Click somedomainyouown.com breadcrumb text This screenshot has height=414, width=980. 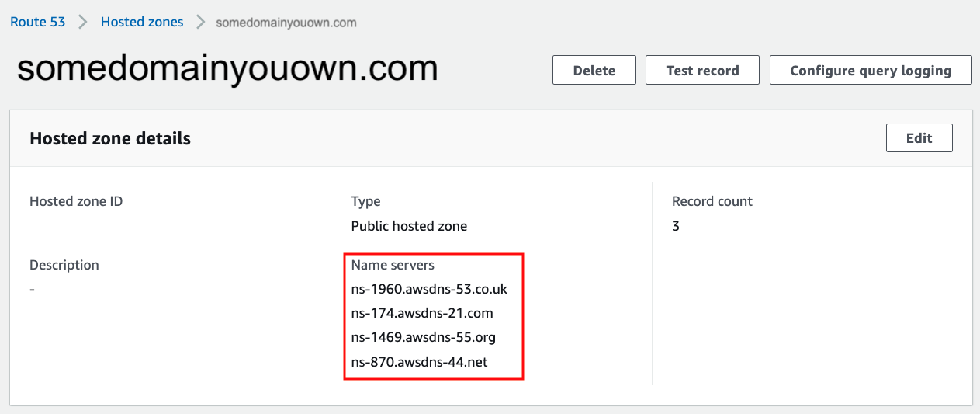tap(286, 23)
